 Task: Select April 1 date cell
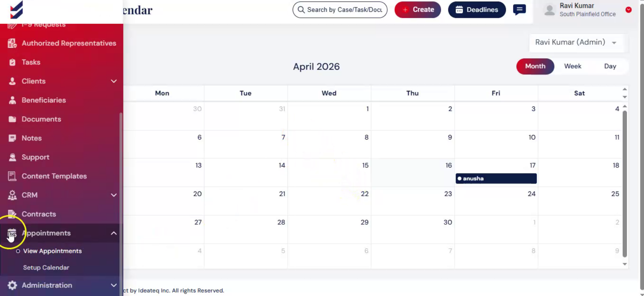pyautogui.click(x=329, y=116)
